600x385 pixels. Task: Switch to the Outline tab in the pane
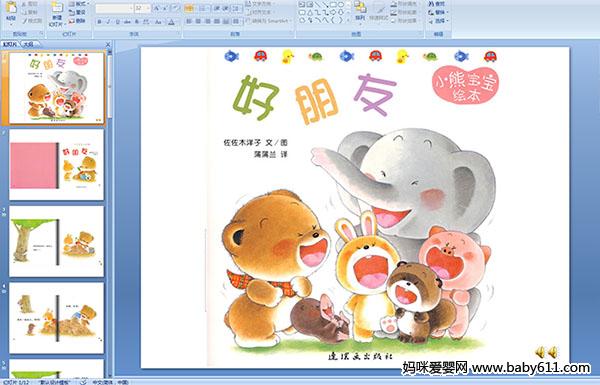tap(29, 44)
